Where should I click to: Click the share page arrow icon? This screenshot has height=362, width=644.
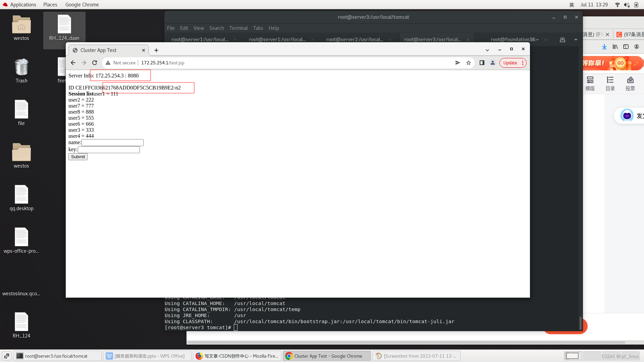[x=458, y=63]
